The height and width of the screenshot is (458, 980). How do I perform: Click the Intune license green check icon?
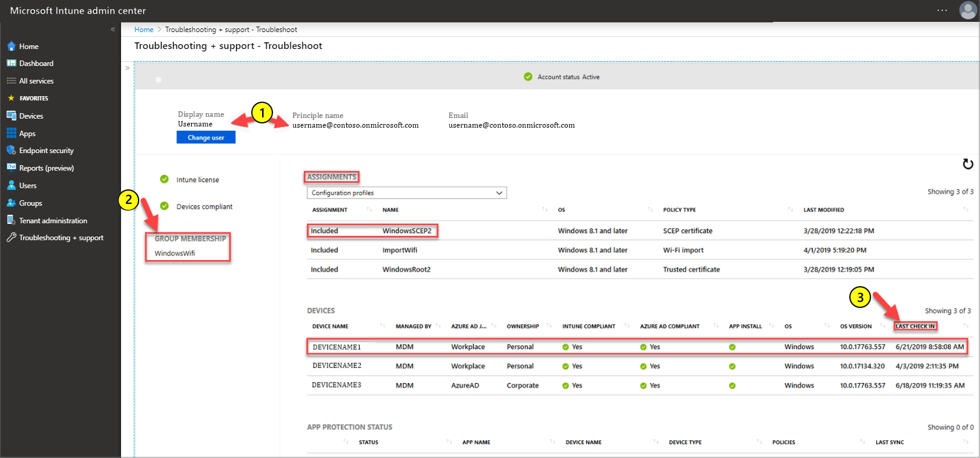(x=164, y=179)
